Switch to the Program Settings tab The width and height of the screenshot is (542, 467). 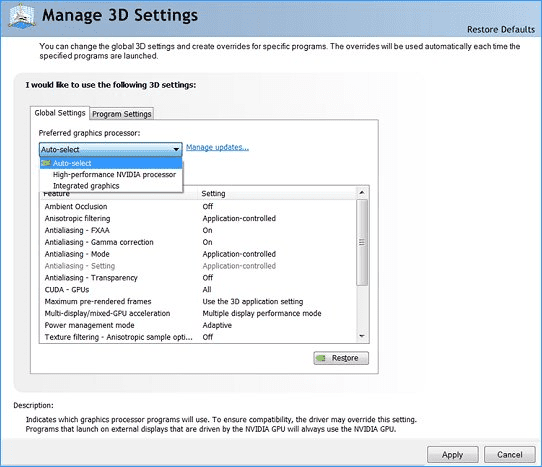(x=122, y=114)
